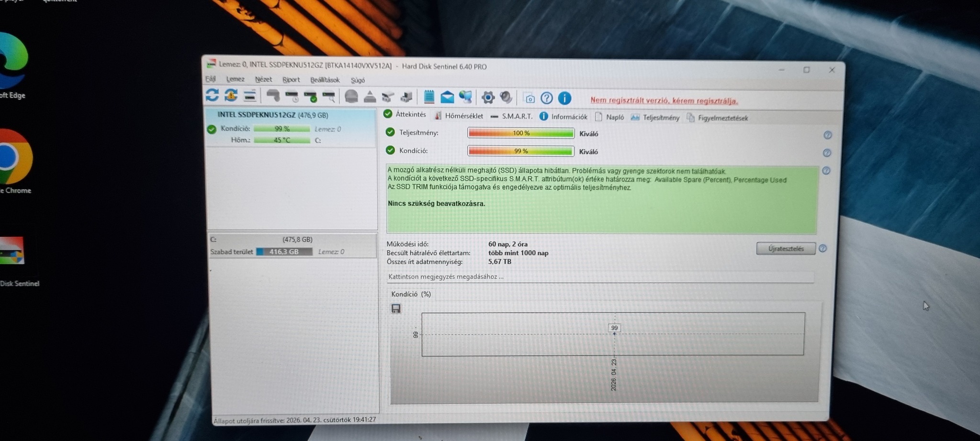Click the help icon beside the green status text
Screen dimensions: 980x441
click(x=826, y=171)
